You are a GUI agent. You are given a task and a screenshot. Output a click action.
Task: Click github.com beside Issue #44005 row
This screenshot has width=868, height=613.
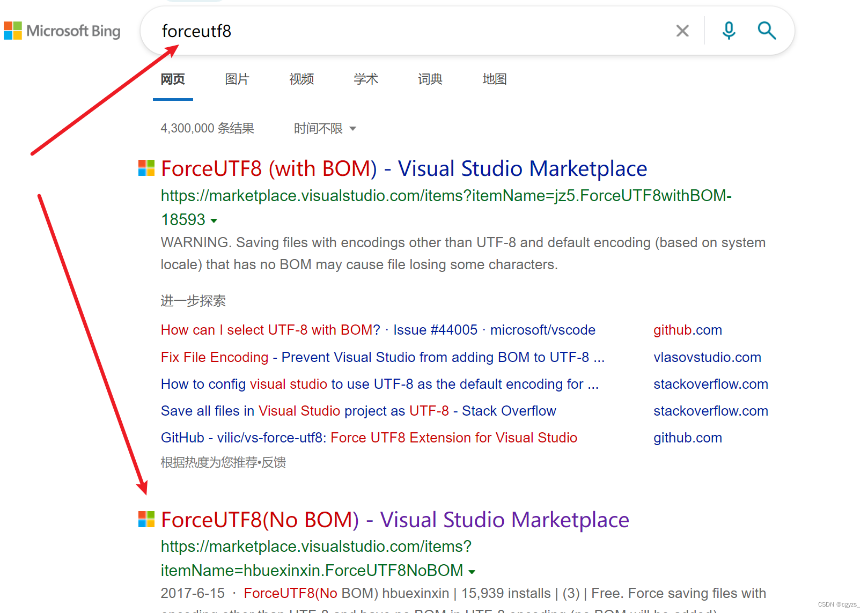(688, 330)
